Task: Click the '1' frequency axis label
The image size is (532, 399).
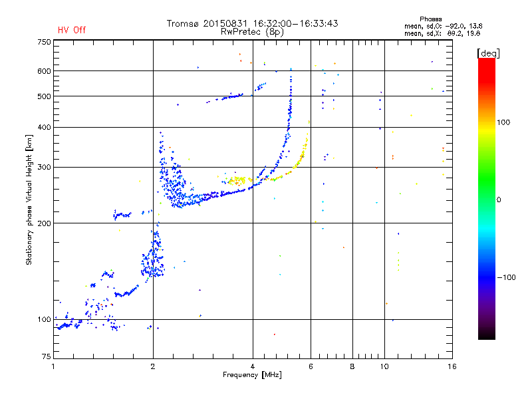Action: point(53,366)
